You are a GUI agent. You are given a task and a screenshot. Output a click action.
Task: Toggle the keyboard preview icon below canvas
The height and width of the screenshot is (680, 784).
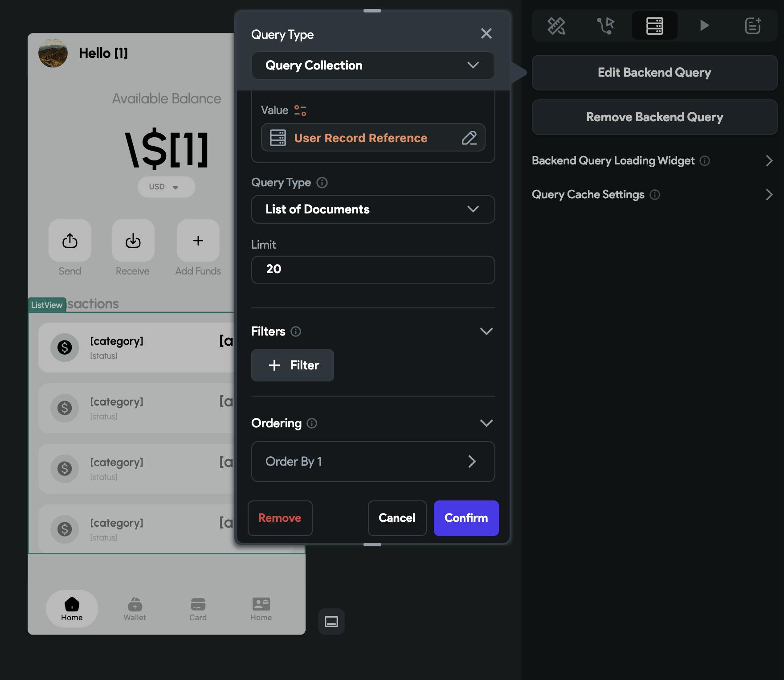(331, 622)
